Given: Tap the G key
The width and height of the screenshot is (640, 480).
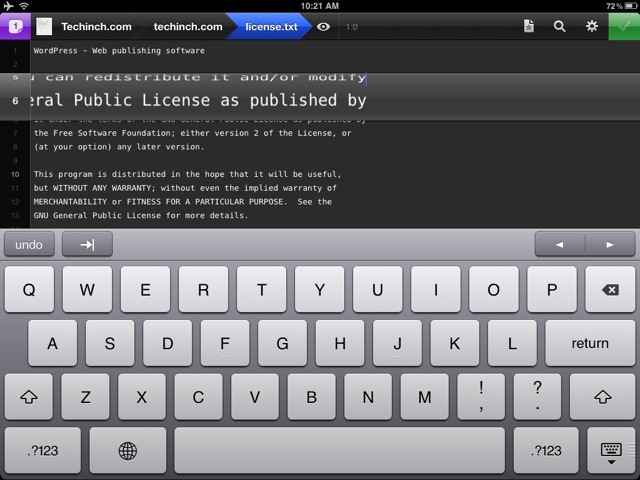Looking at the screenshot, I should point(282,343).
